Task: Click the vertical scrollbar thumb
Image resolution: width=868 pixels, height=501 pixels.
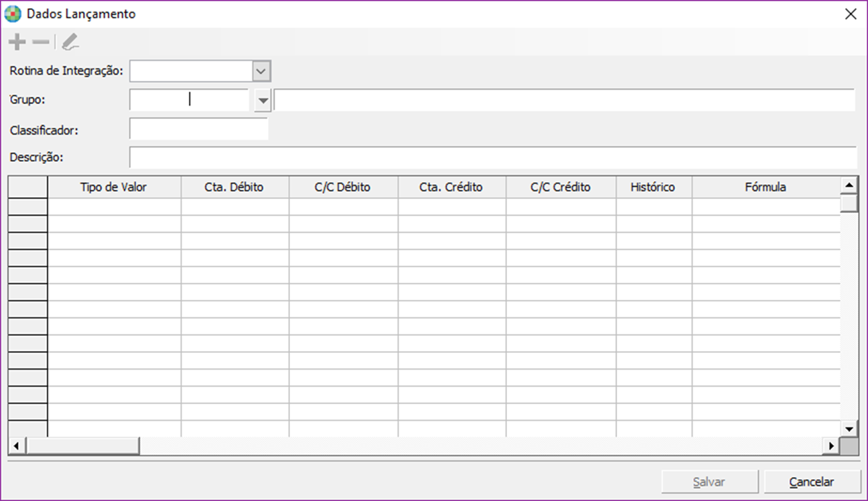Action: coord(849,203)
